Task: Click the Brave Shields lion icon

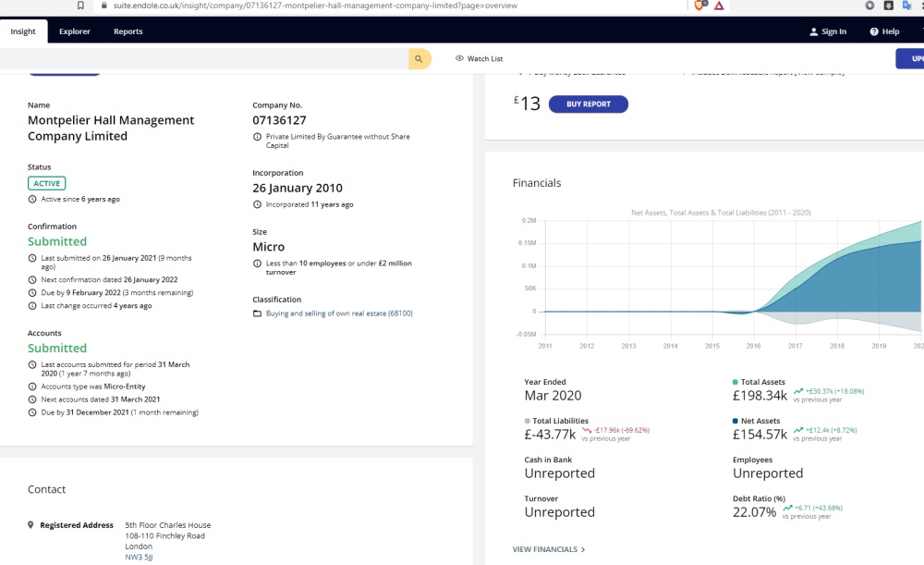Action: [x=699, y=6]
